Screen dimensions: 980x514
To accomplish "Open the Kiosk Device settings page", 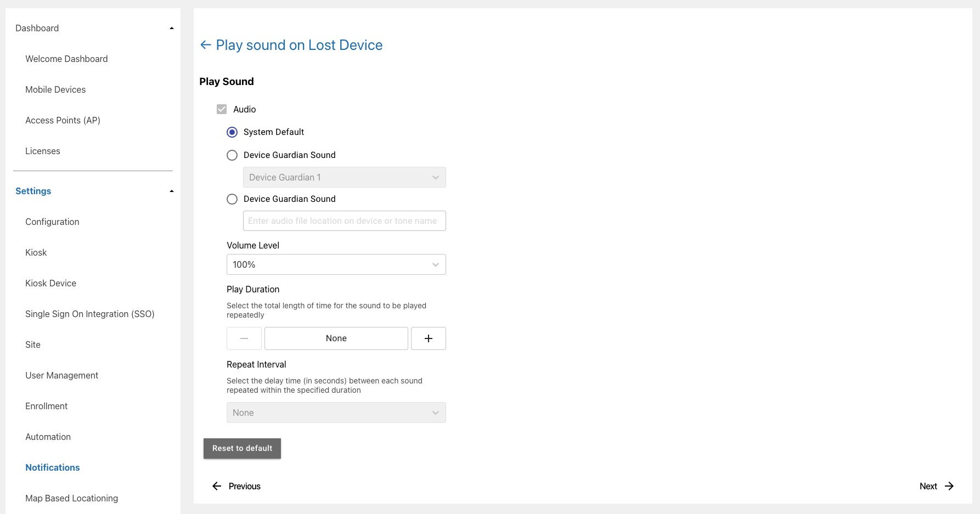I will tap(50, 283).
